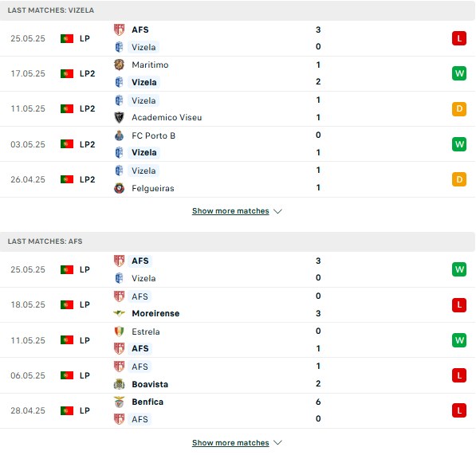Click the FC Porto B crest icon
This screenshot has height=455, width=476.
click(x=119, y=135)
